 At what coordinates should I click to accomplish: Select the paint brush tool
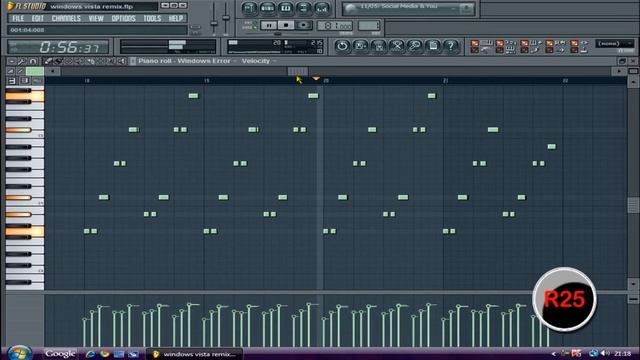[x=58, y=61]
